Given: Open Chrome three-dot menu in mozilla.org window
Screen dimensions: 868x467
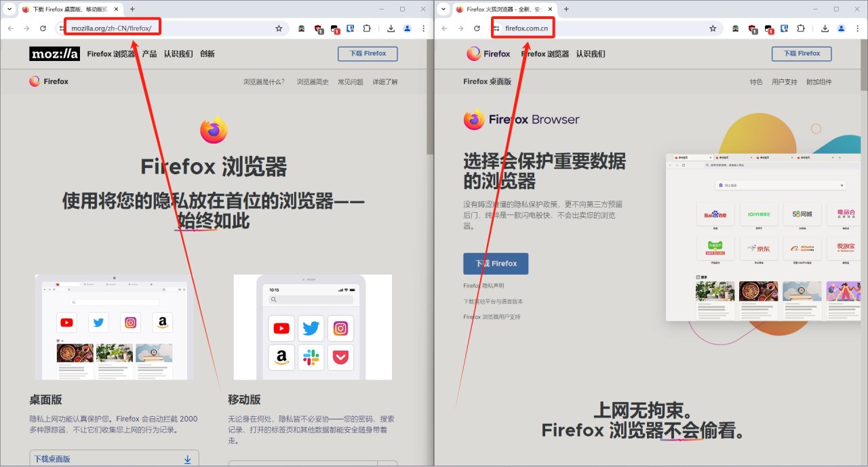Looking at the screenshot, I should [x=424, y=28].
